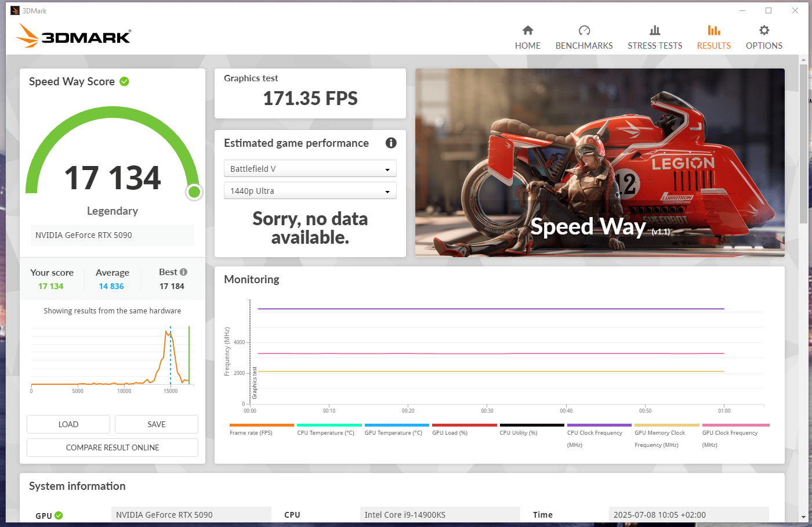Viewport: 812px width, 527px height.
Task: Click the vertical scrollbar thumb
Action: 803,144
